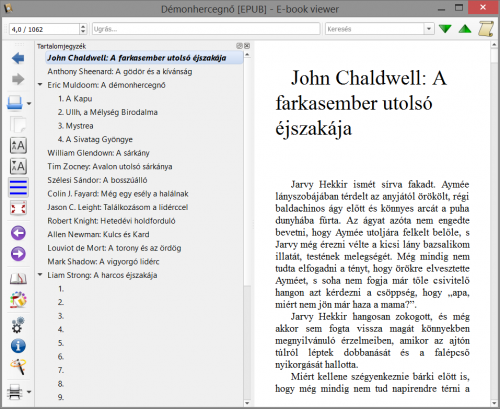Collapse the Eric Muldoom: A démonhercegnő entry
Screen dimensions: 500x409
[x=40, y=85]
